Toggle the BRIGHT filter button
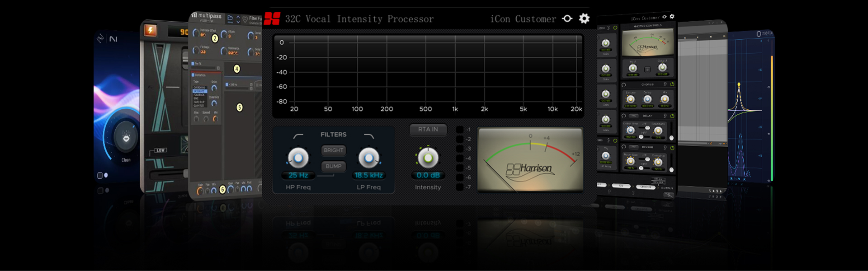This screenshot has width=868, height=271. (334, 150)
